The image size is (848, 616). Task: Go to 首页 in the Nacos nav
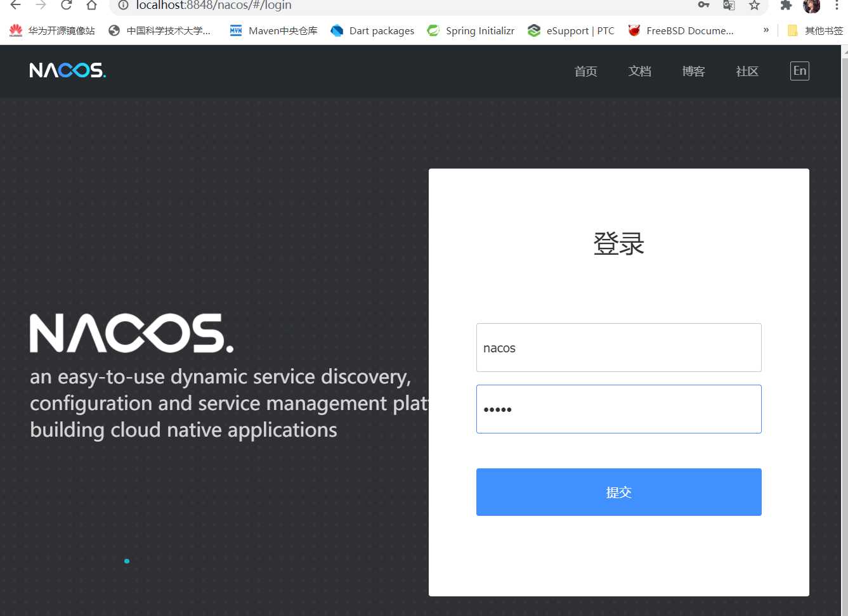(585, 71)
